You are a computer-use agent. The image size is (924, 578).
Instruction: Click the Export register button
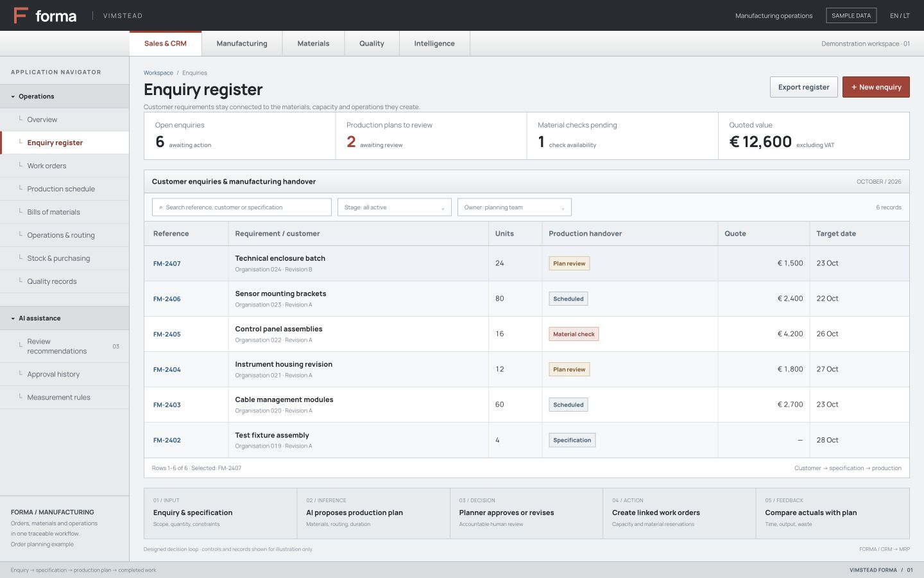[804, 87]
